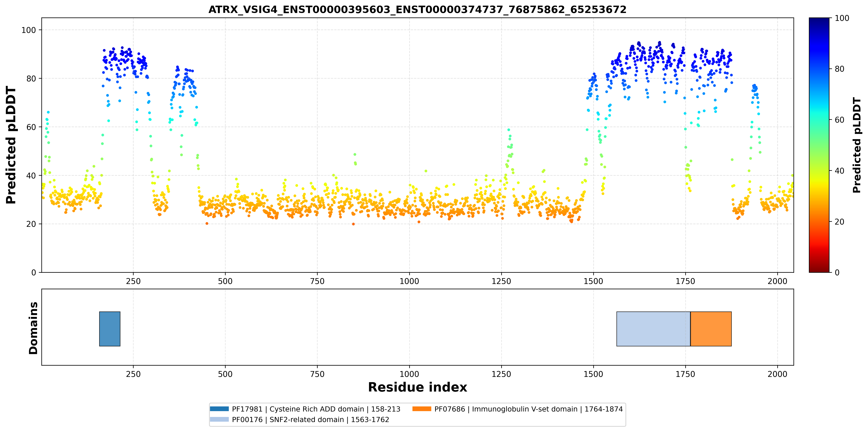Click the light blue PF00176 legend swatch
Screen dimensions: 868x432
point(219,419)
